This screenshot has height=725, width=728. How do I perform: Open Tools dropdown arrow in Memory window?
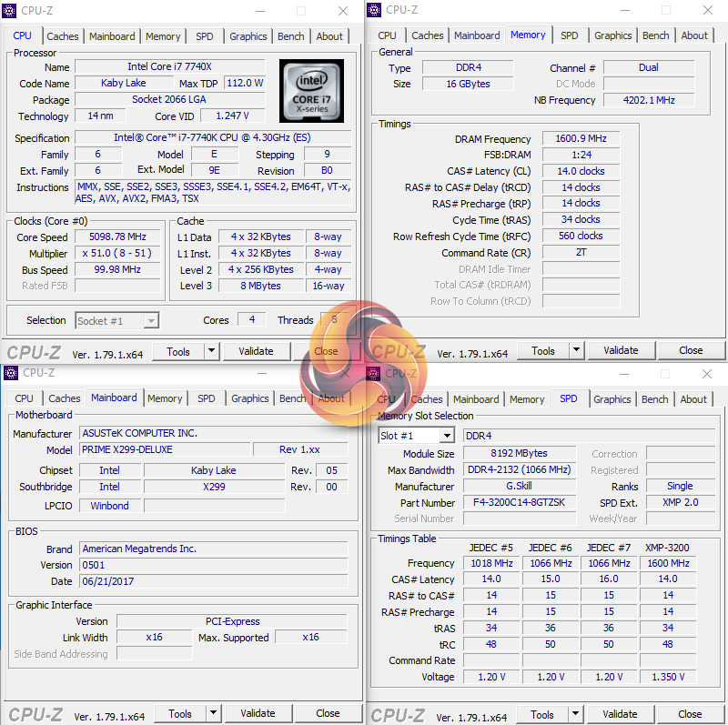click(576, 350)
